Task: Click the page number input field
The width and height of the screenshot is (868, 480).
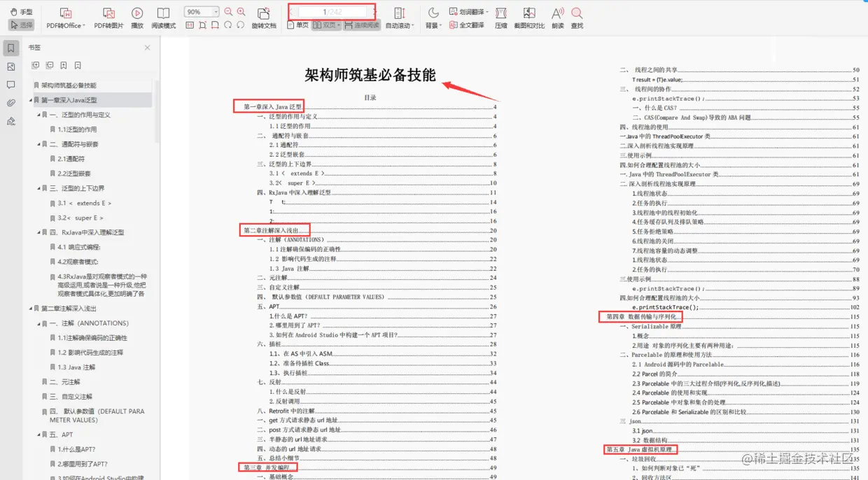Action: click(332, 12)
